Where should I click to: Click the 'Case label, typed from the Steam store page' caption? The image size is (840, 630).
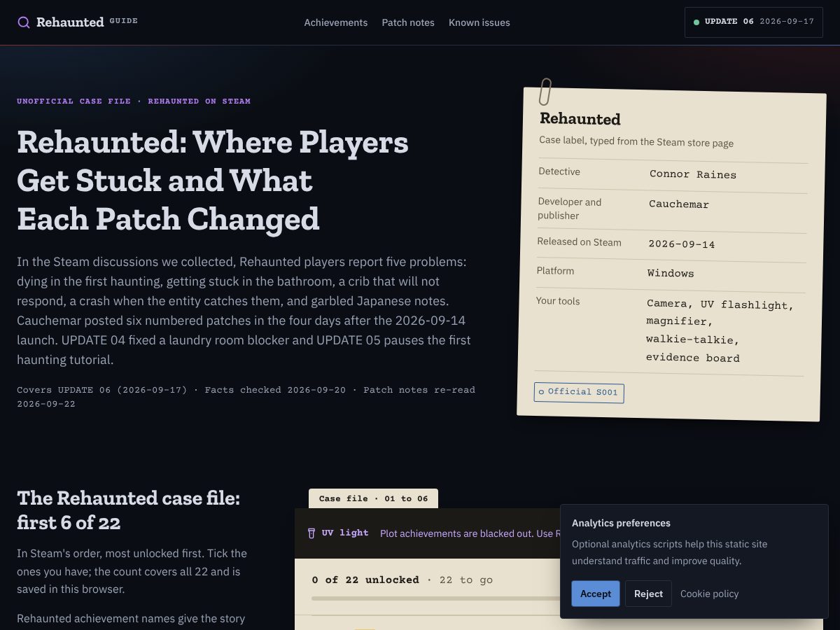pyautogui.click(x=636, y=141)
